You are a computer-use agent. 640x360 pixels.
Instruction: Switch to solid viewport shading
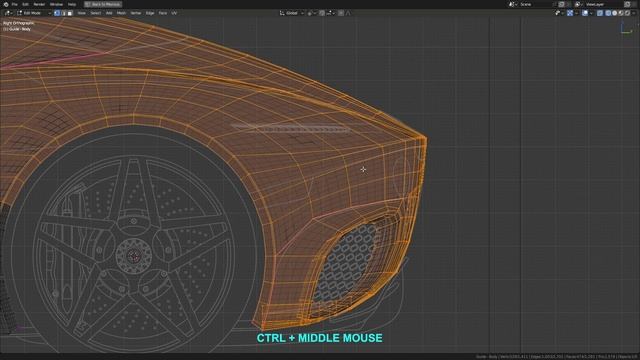tap(615, 13)
